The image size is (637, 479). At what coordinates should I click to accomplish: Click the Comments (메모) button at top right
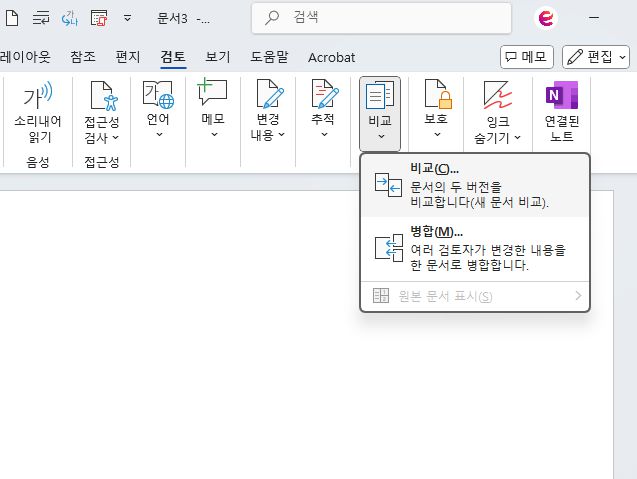coord(527,57)
